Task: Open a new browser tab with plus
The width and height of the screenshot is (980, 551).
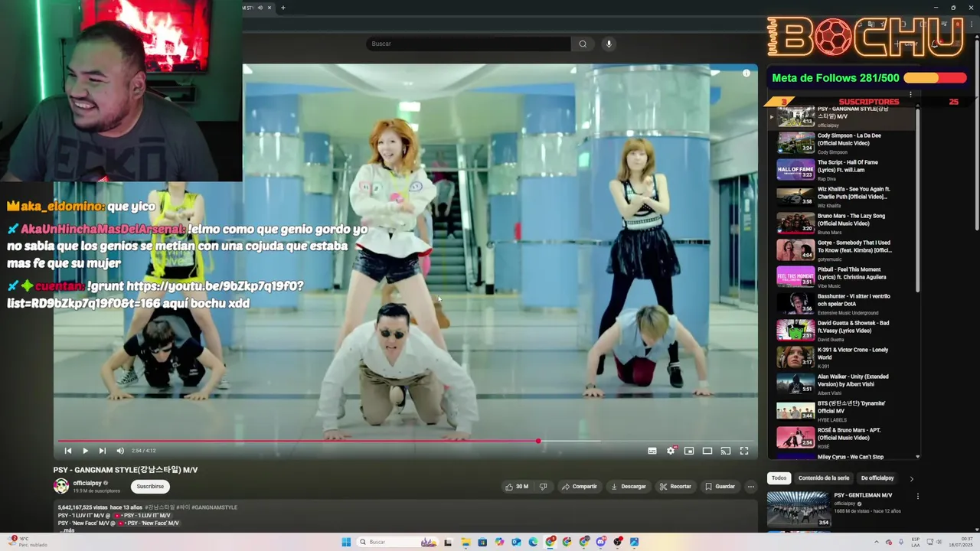Action: pos(283,8)
